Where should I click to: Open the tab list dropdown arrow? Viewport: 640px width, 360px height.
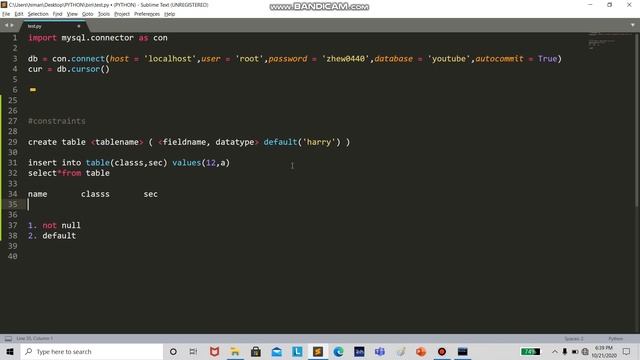(633, 25)
